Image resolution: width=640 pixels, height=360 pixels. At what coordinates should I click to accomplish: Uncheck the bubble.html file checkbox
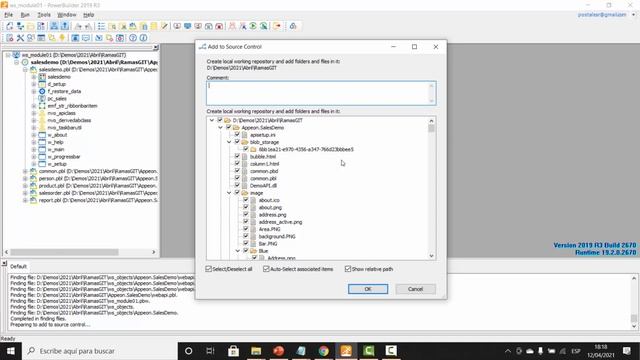pyautogui.click(x=237, y=156)
